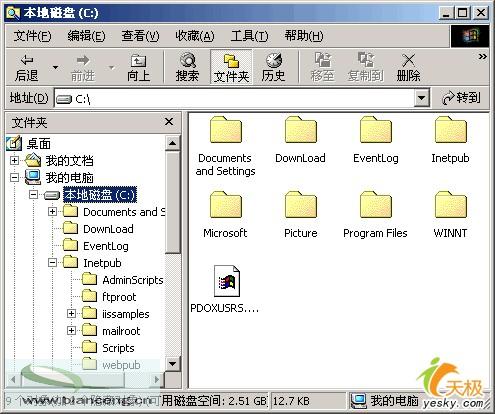The image size is (495, 414).
Task: Minimize the 本地磁盘 (C:) window
Action: [447, 13]
